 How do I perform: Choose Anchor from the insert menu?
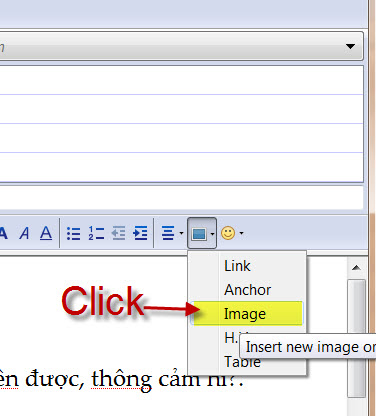click(246, 290)
